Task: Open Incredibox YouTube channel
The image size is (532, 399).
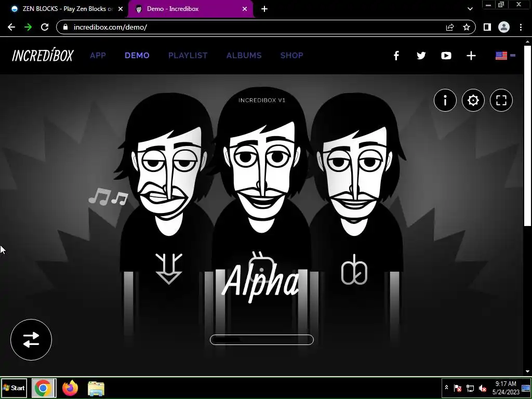Action: [446, 56]
